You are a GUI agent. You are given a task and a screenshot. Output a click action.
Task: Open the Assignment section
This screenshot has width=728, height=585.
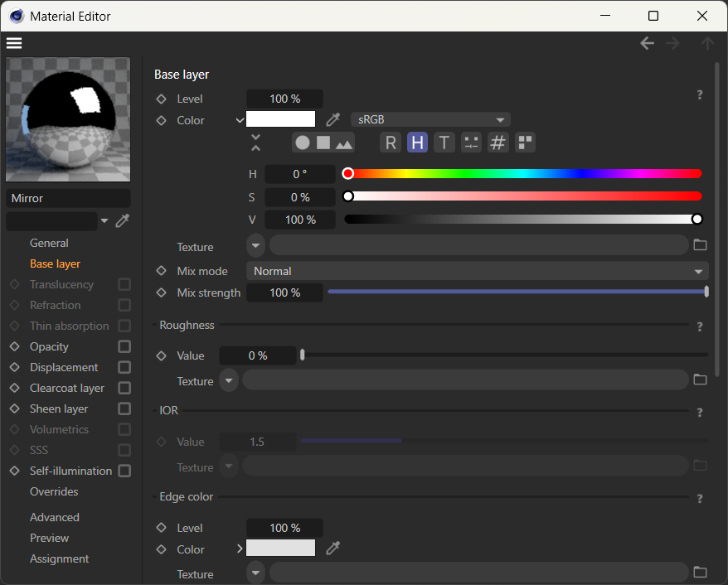point(59,558)
